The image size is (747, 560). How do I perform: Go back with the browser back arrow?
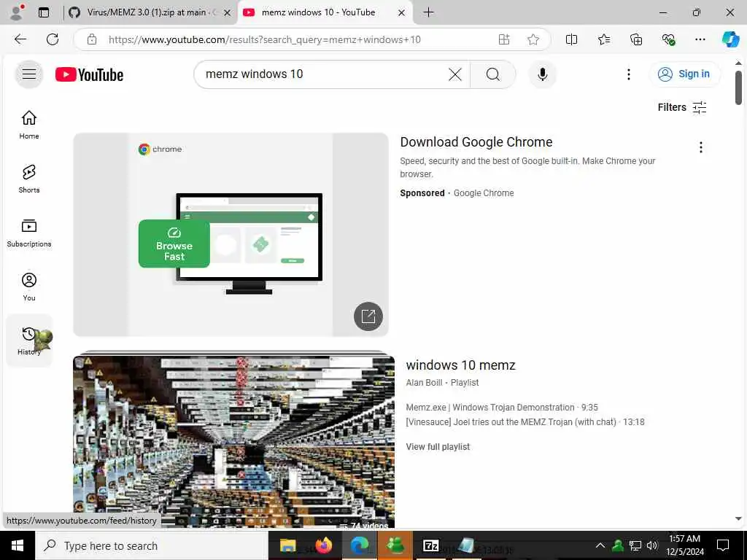20,39
